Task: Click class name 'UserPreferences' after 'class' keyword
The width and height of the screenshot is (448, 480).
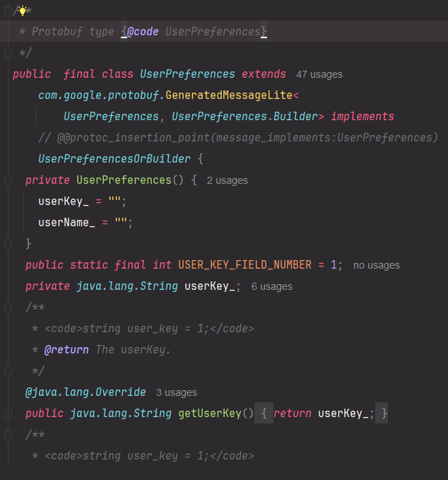Action: (187, 74)
